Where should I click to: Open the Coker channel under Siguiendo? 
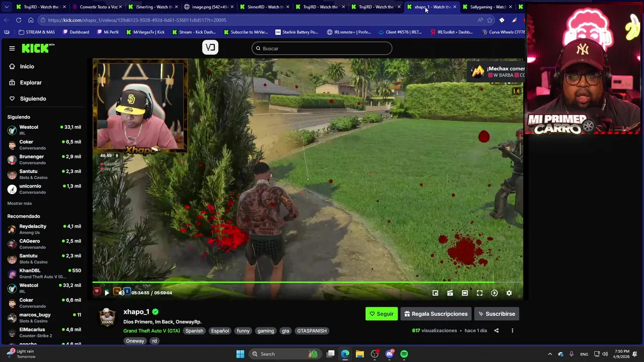[44, 145]
